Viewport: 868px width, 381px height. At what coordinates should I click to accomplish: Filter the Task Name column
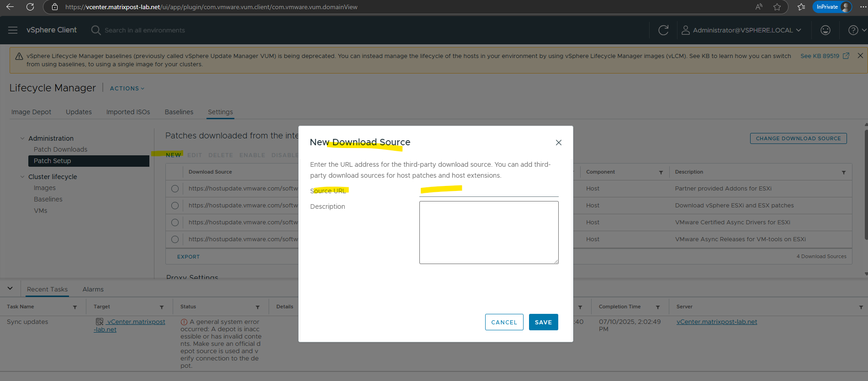75,307
